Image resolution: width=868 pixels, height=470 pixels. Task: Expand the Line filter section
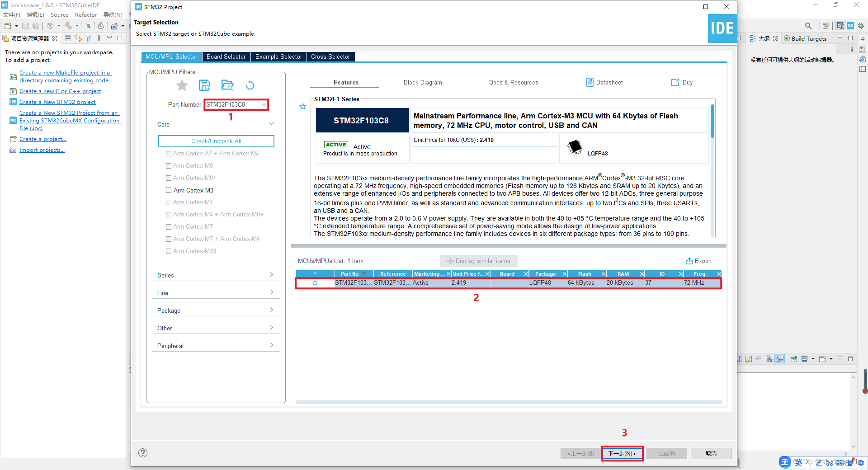[272, 292]
